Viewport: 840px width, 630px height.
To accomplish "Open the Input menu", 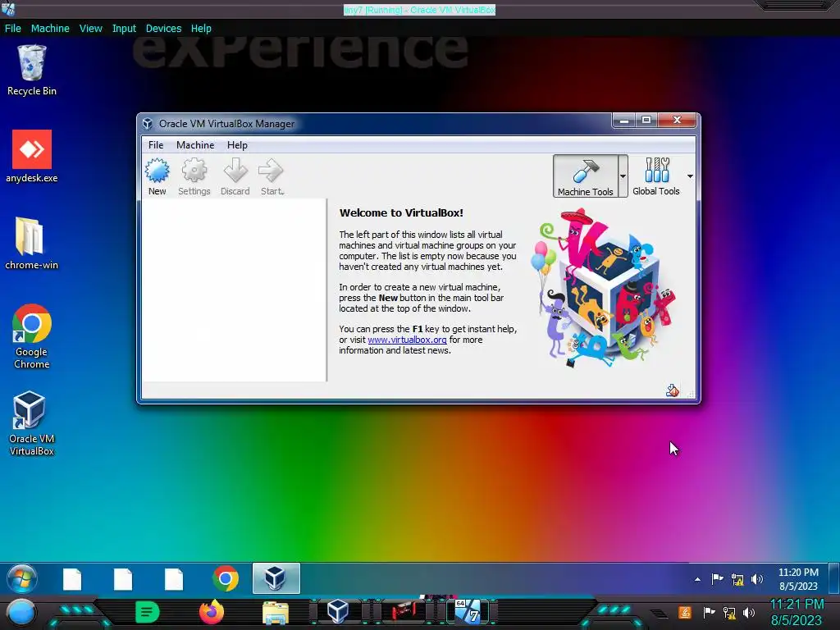I will point(124,29).
